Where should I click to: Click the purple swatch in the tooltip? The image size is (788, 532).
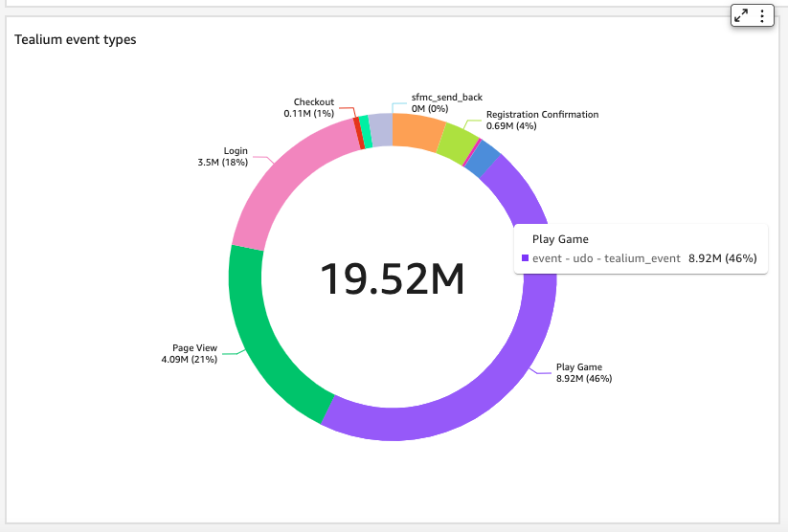(x=525, y=258)
